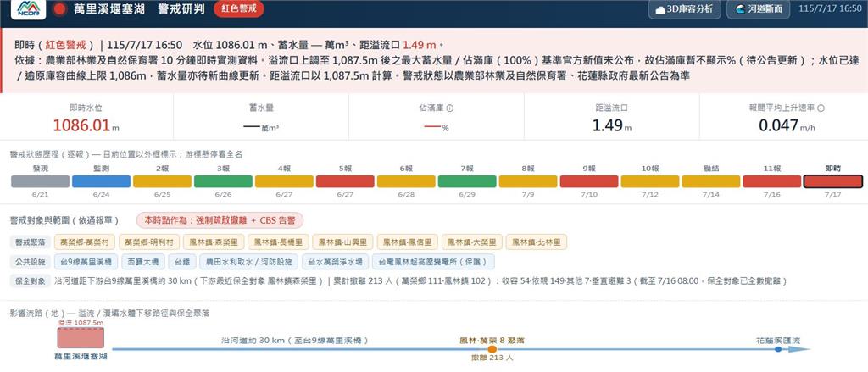Click the 公共設施 category label
Viewport: 868px width, 372px height.
pyautogui.click(x=30, y=261)
